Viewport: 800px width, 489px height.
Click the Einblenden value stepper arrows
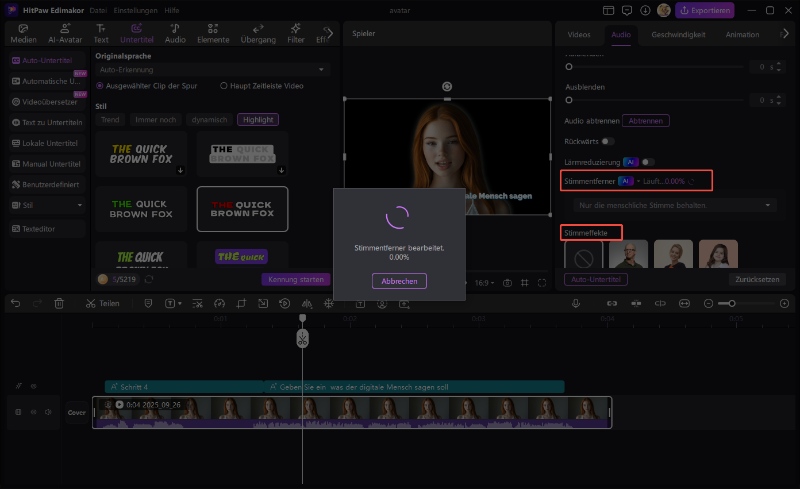[x=779, y=67]
